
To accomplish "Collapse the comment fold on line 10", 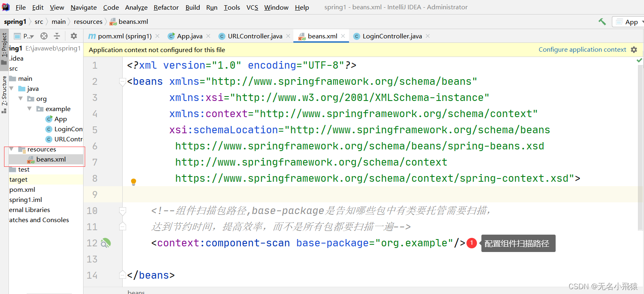I will click(123, 211).
